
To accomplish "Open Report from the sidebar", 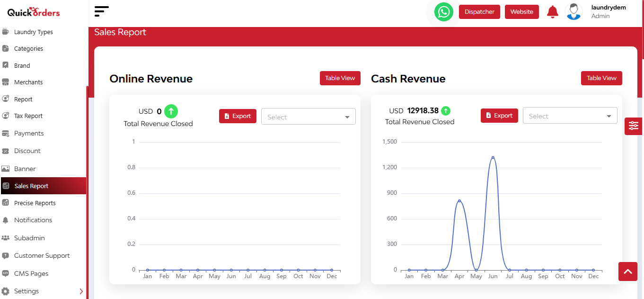I will (x=23, y=99).
